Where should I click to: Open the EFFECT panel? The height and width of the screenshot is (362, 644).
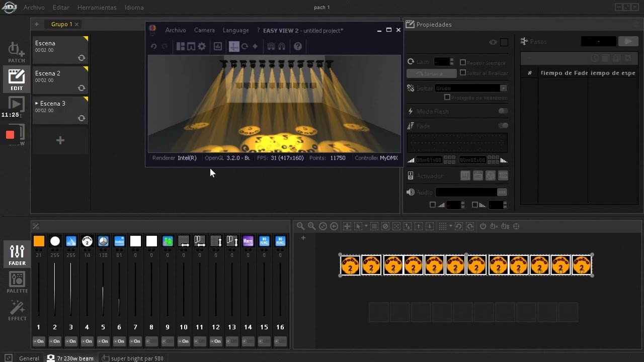[17, 311]
